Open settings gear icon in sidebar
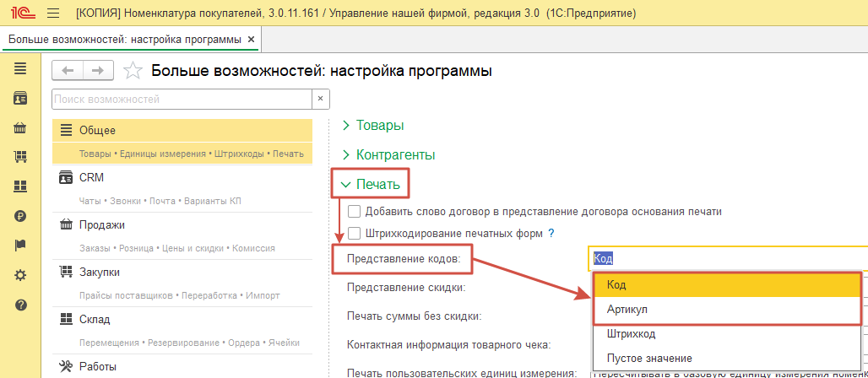 coord(20,275)
